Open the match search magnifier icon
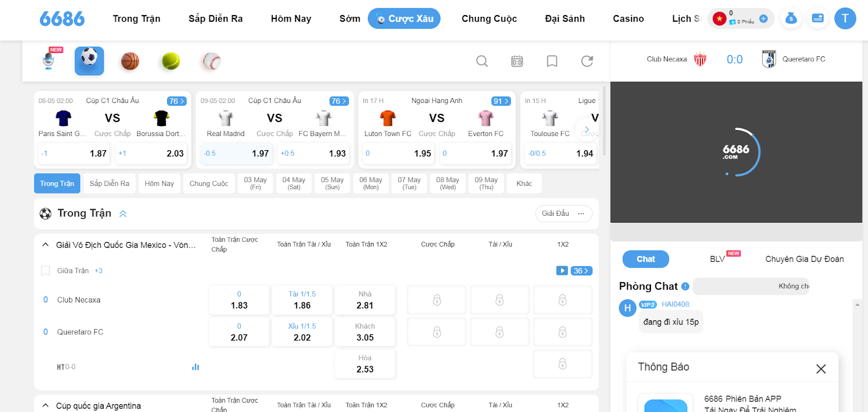Viewport: 868px width, 412px height. (482, 61)
